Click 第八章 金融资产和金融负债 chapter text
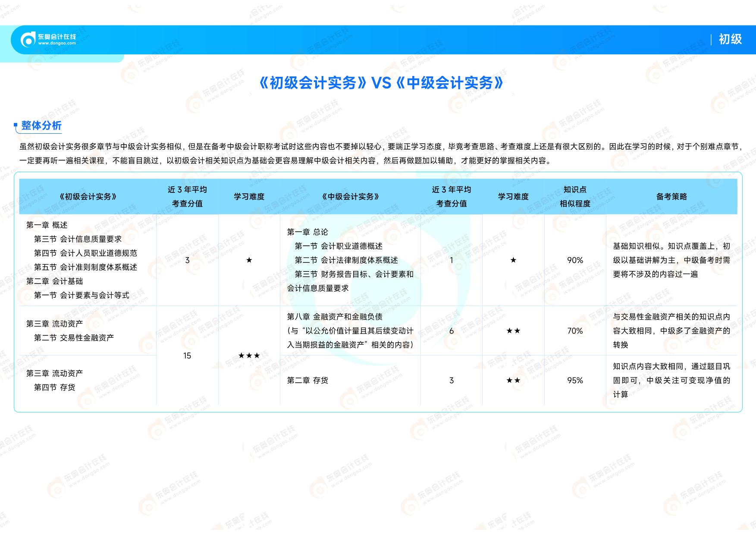Screen dimensions: 756x535 335,317
